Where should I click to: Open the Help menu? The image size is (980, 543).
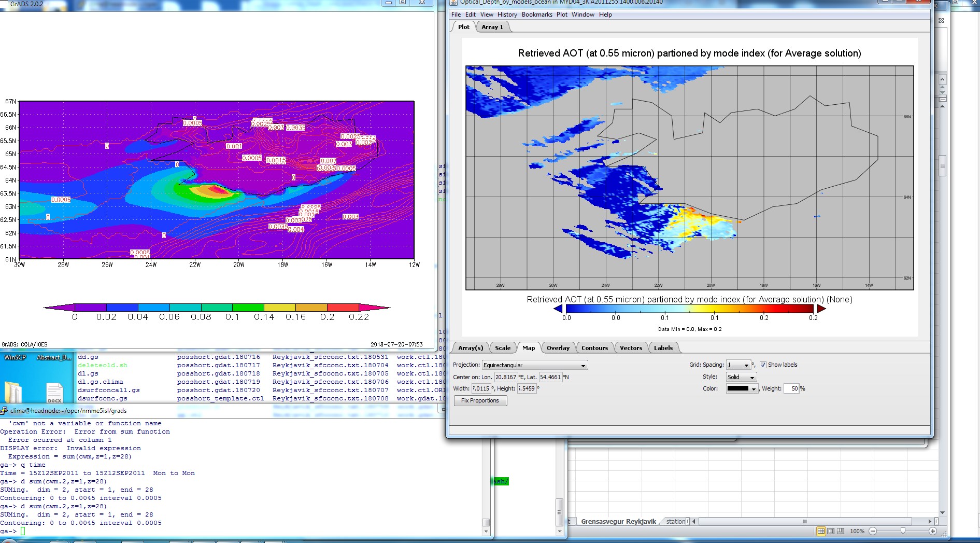(605, 15)
